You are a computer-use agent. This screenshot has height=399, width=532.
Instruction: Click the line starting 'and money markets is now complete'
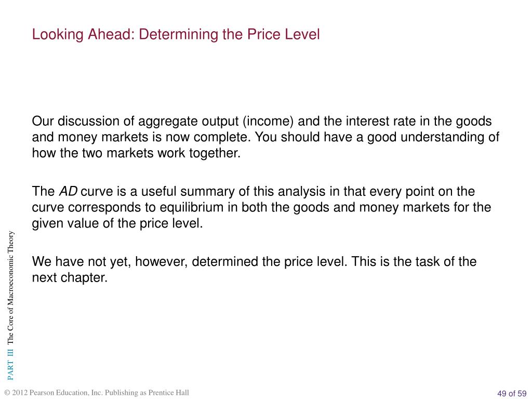pos(265,137)
